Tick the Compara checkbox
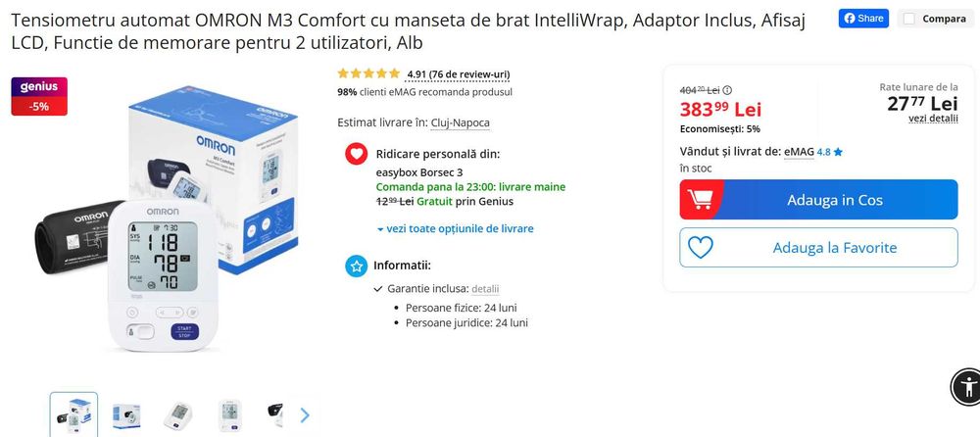This screenshot has height=437, width=980. [x=909, y=19]
